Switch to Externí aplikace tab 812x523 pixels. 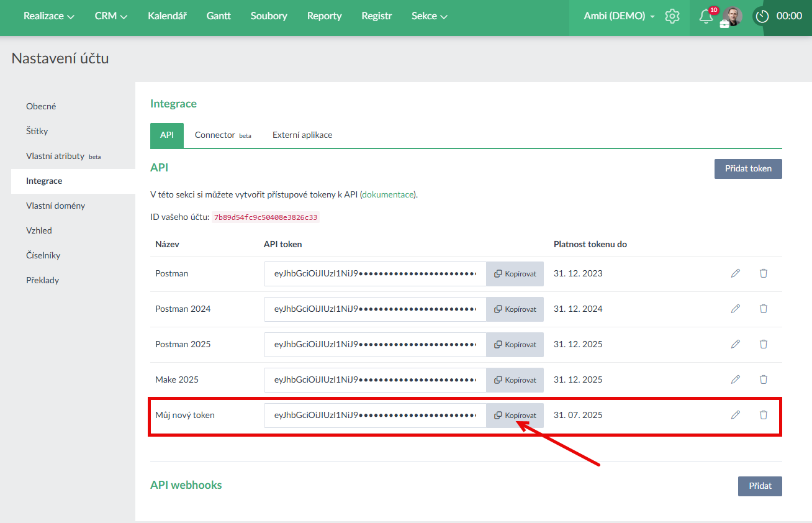(302, 135)
